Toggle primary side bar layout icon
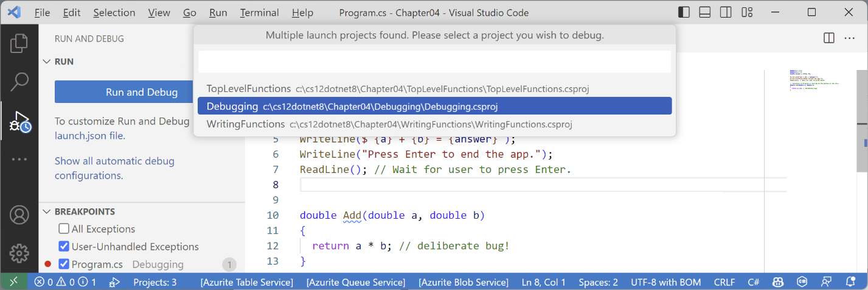 pyautogui.click(x=684, y=12)
